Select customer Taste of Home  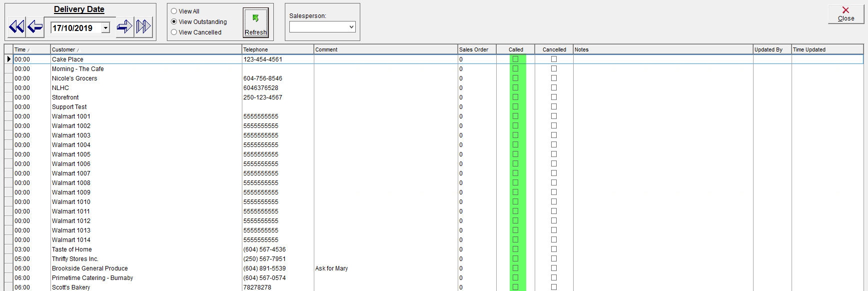[x=146, y=249]
